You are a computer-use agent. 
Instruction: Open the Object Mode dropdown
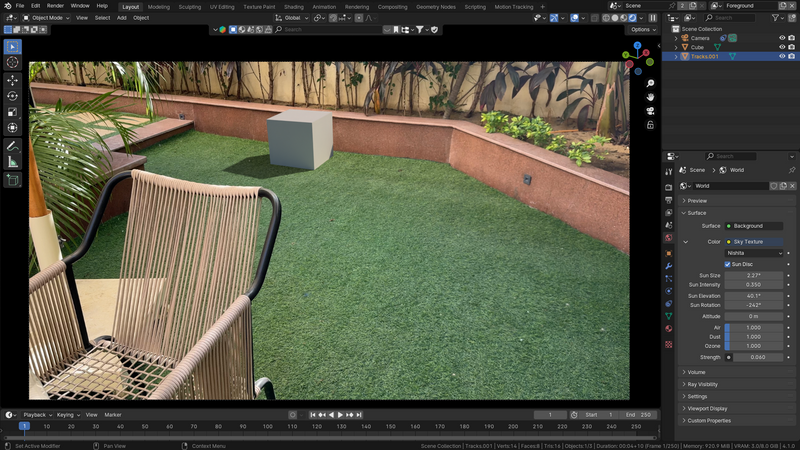click(x=46, y=17)
